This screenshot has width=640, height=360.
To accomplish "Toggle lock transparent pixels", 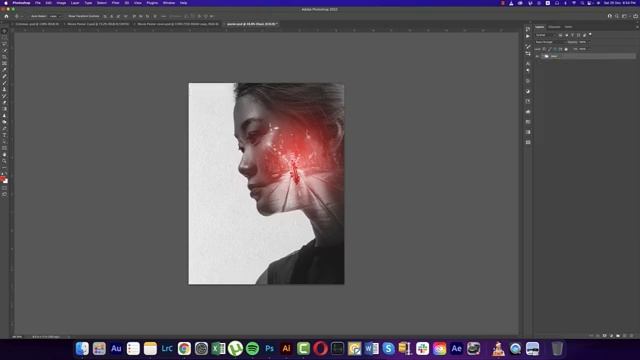I will tap(544, 49).
